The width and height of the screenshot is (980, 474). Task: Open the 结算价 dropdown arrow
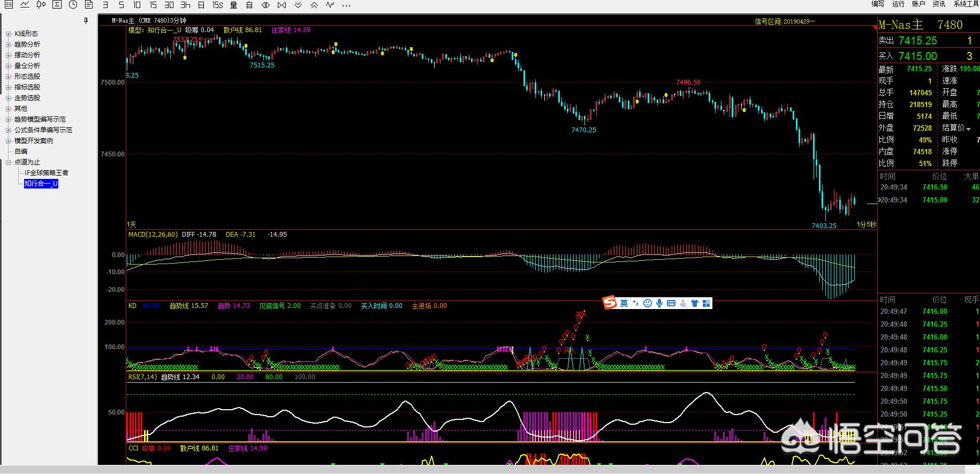point(969,129)
